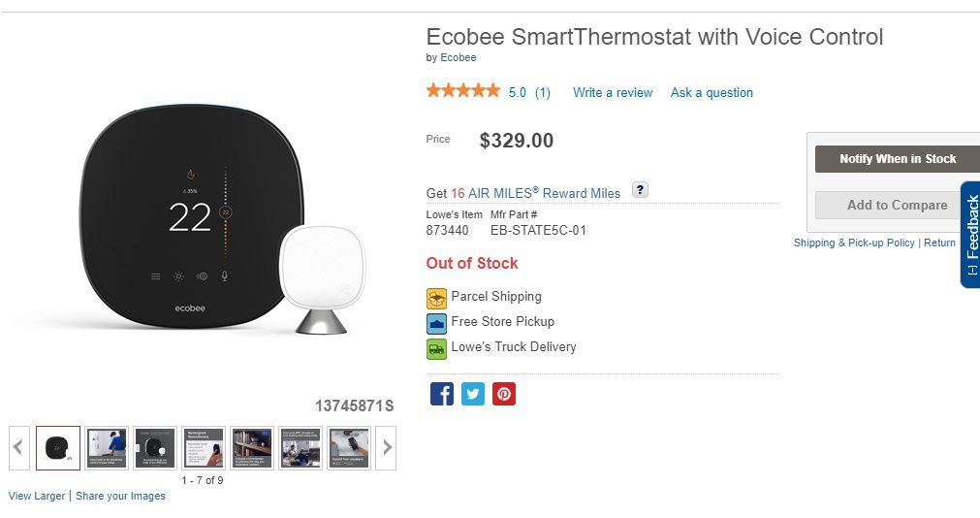Show next thumbnails with right arrow
Image resolution: width=980 pixels, height=518 pixels.
(x=386, y=448)
